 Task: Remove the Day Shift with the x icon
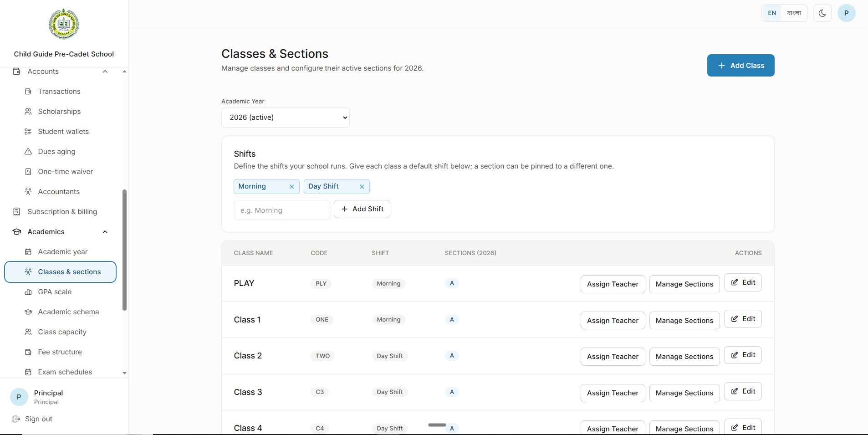point(362,187)
